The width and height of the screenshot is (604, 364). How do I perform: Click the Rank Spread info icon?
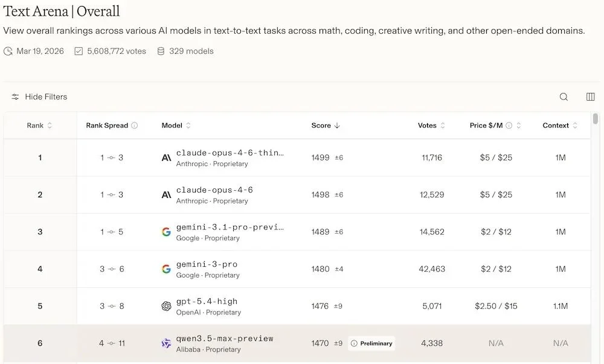click(135, 126)
